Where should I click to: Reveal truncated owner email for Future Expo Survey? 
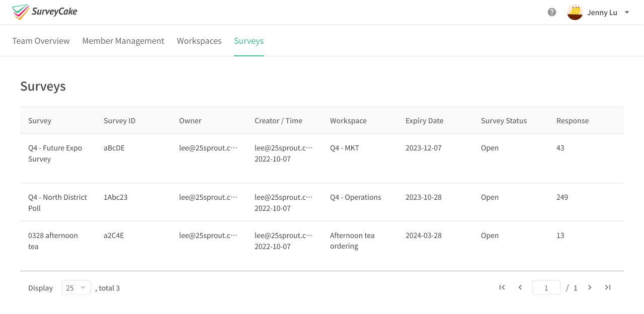pos(208,147)
